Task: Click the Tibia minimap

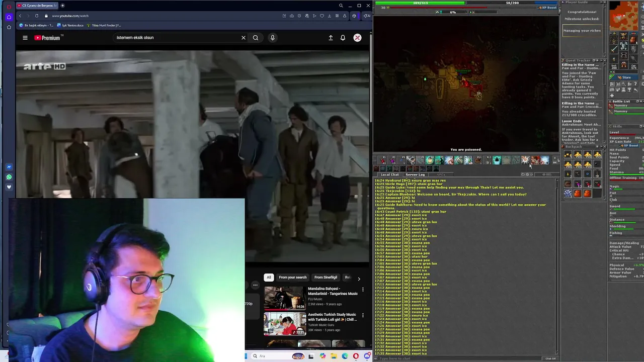Action: point(624,15)
